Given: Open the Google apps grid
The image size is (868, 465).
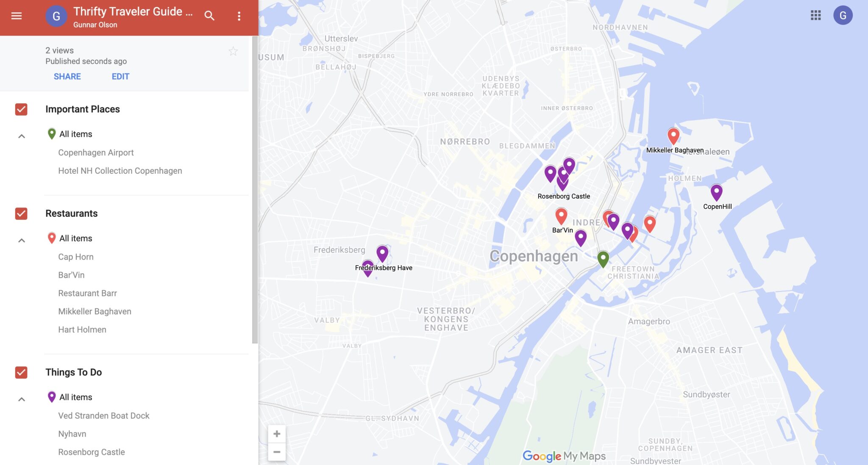Looking at the screenshot, I should [x=815, y=15].
